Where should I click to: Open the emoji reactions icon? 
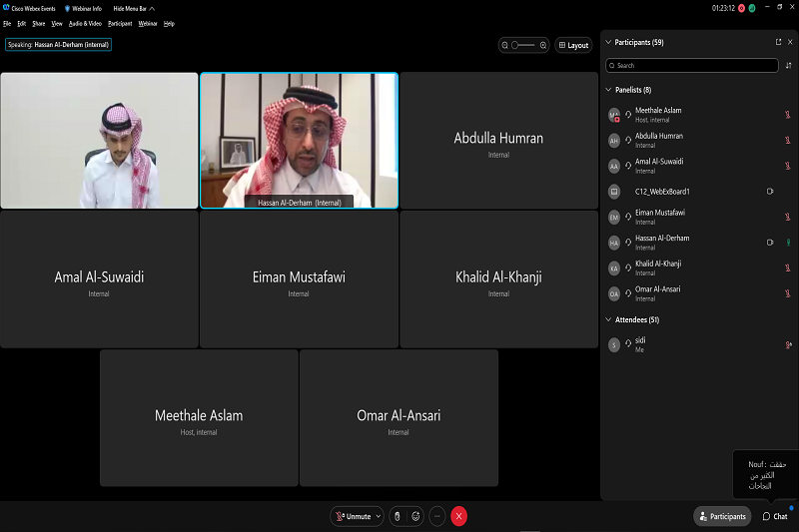coord(415,516)
